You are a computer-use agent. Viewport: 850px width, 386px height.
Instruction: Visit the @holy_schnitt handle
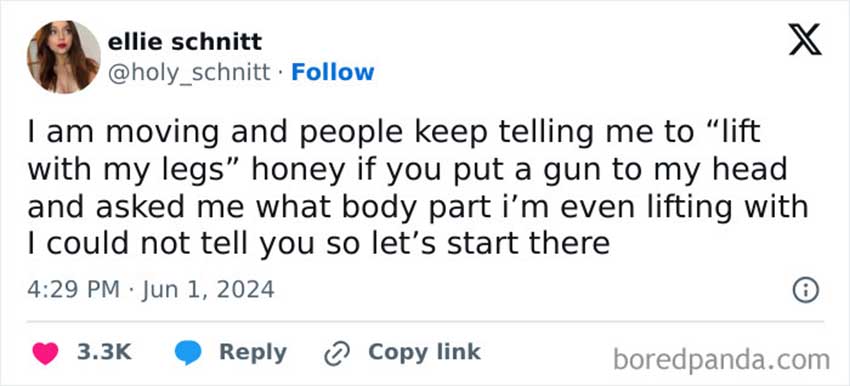pyautogui.click(x=189, y=72)
